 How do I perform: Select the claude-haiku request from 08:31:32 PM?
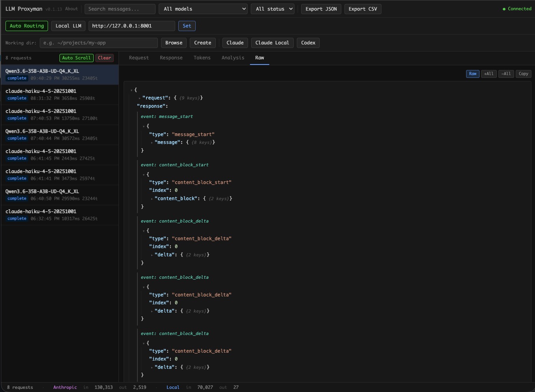pos(59,95)
